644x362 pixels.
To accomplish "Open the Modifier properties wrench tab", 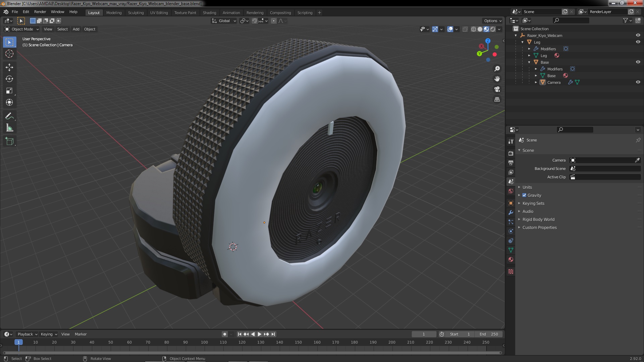I will (511, 213).
